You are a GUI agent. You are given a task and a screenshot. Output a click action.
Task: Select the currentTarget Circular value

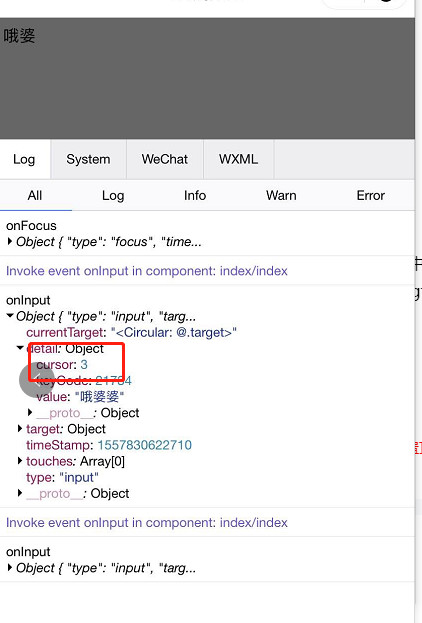coord(174,332)
